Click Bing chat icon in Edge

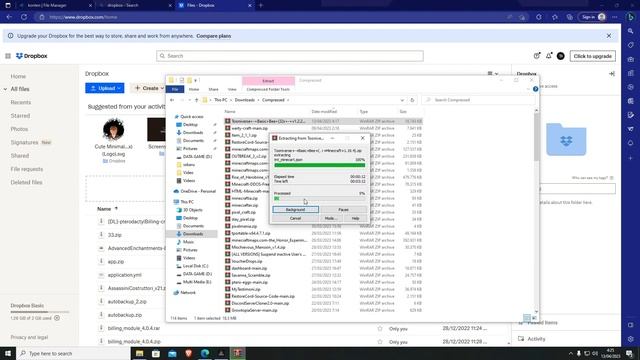tap(631, 17)
